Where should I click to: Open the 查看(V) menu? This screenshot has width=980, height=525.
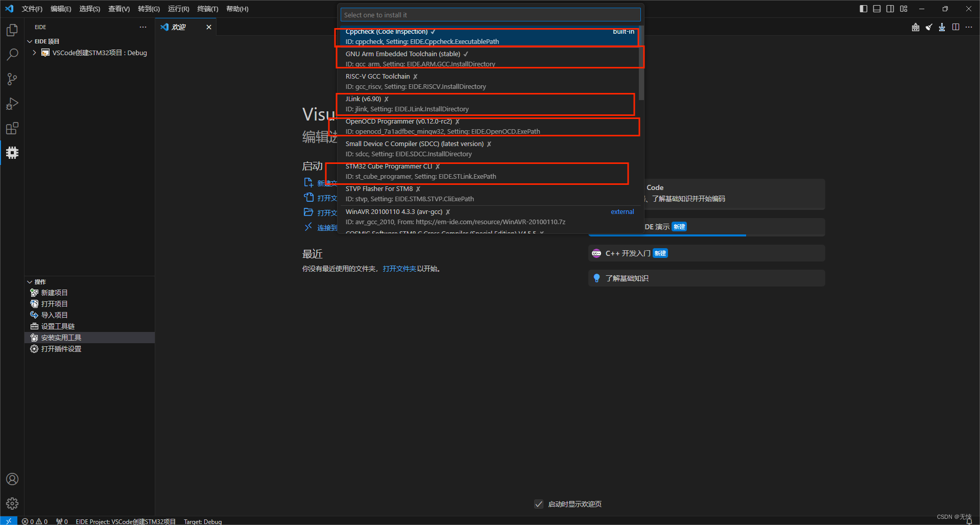pos(119,9)
